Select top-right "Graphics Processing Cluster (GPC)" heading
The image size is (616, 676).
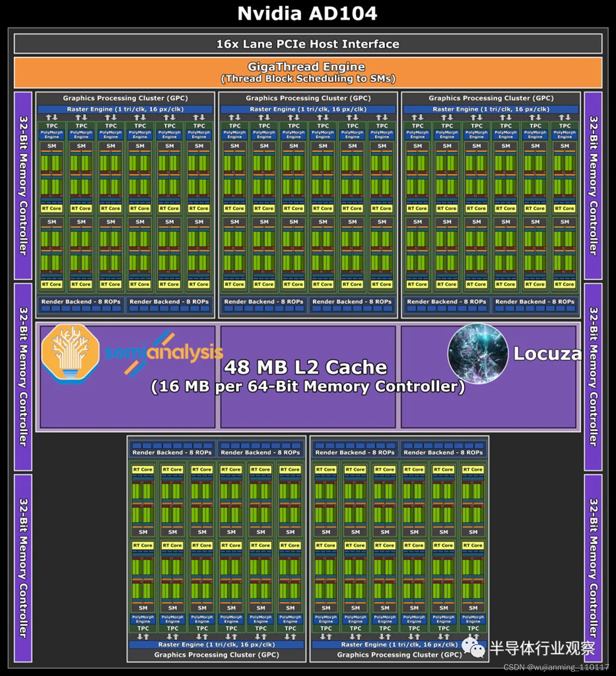pyautogui.click(x=491, y=98)
